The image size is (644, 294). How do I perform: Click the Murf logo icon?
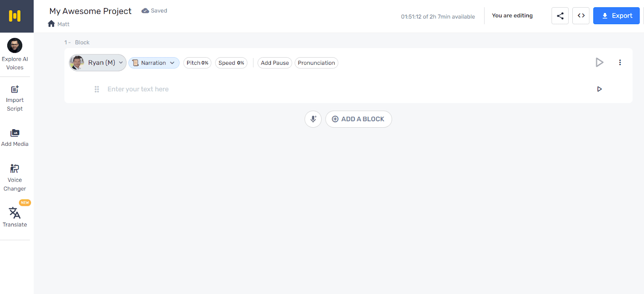(15, 16)
